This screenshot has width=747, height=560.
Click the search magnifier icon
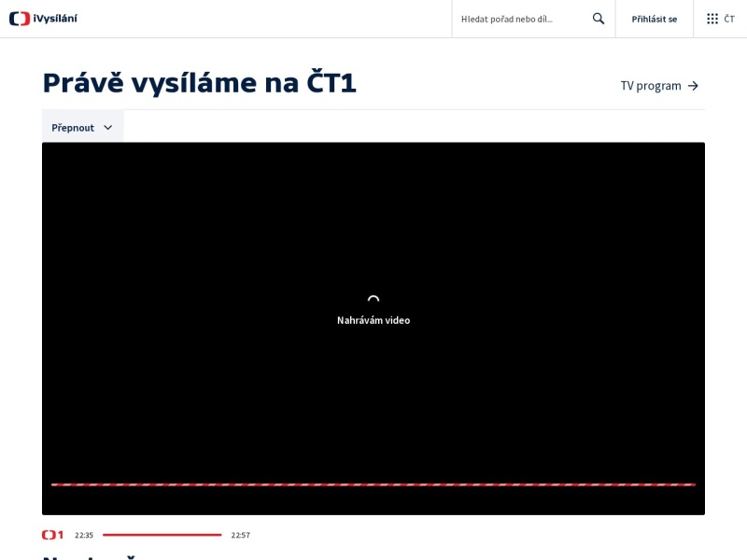point(599,19)
